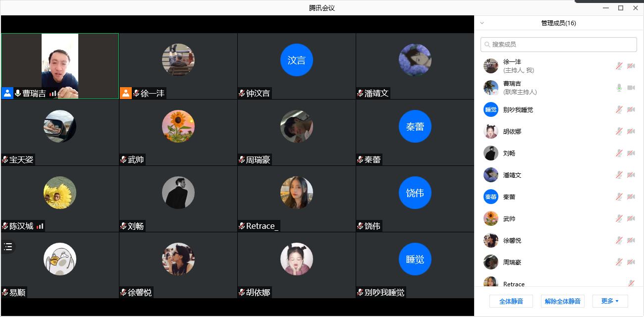
Task: Select 徐馨悦 entry in the member list
Action: click(x=559, y=240)
